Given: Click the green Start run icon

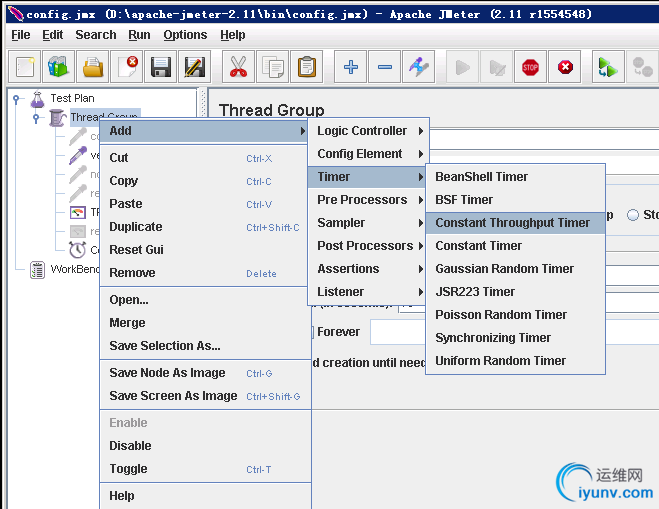Looking at the screenshot, I should click(x=462, y=67).
